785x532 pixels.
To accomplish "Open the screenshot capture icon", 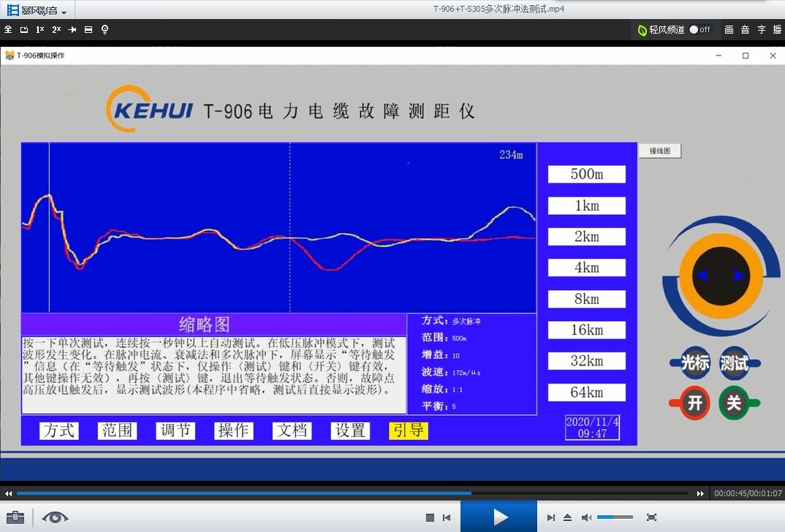I will [24, 30].
